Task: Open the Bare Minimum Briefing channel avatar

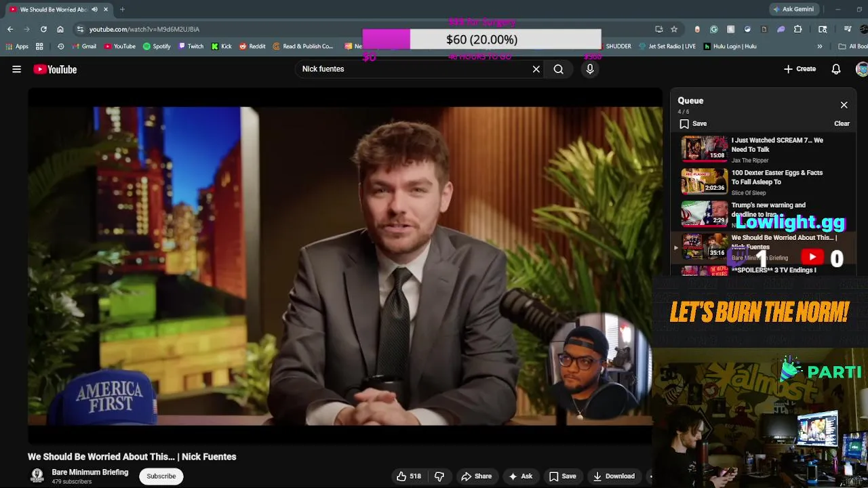Action: point(37,476)
